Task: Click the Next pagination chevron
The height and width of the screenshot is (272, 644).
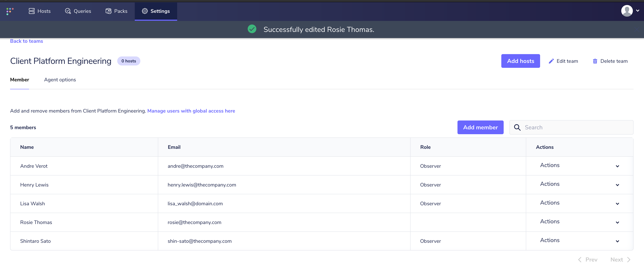Action: [x=628, y=260]
